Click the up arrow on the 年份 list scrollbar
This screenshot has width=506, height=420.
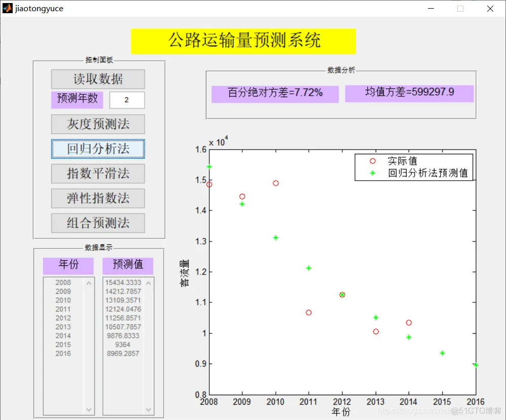tap(90, 282)
